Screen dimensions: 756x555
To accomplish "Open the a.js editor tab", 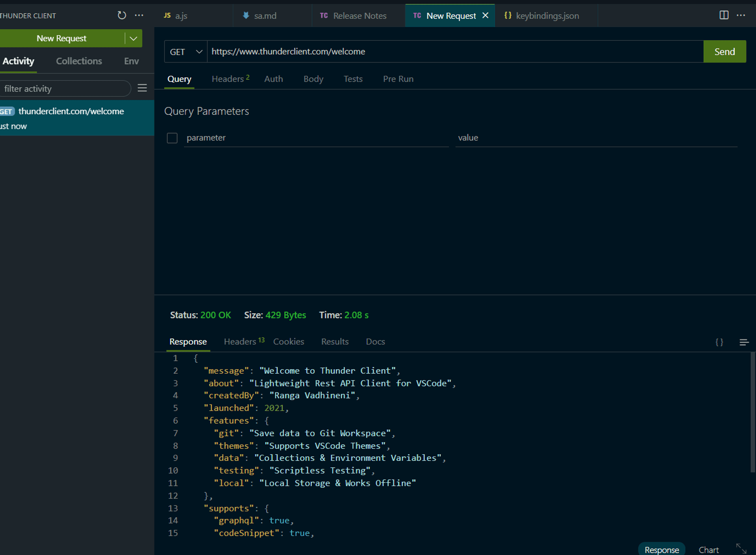I will 193,16.
